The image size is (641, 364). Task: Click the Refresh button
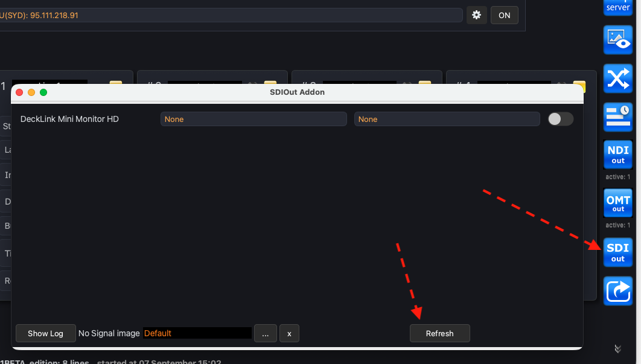pyautogui.click(x=440, y=333)
